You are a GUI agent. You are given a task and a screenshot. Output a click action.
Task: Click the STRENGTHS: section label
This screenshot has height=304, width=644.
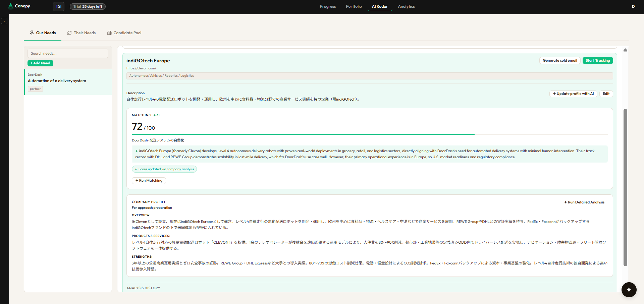pyautogui.click(x=142, y=257)
